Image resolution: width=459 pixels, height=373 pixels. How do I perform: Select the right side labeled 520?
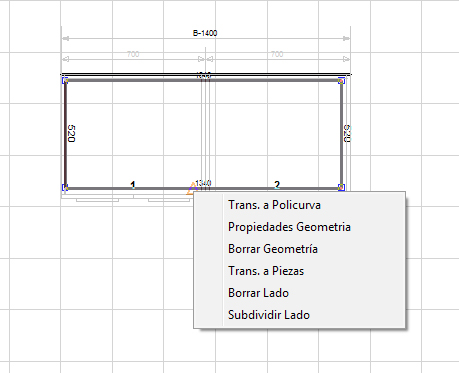point(342,134)
